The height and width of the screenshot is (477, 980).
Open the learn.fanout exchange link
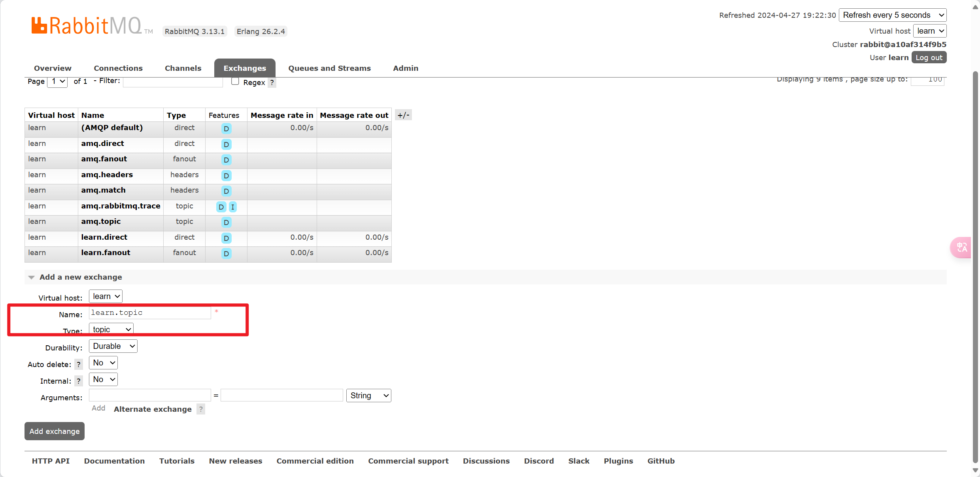[x=106, y=253]
